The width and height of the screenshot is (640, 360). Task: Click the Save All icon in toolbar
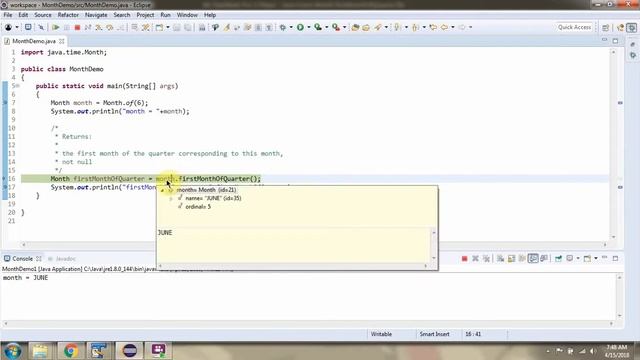(188, 27)
